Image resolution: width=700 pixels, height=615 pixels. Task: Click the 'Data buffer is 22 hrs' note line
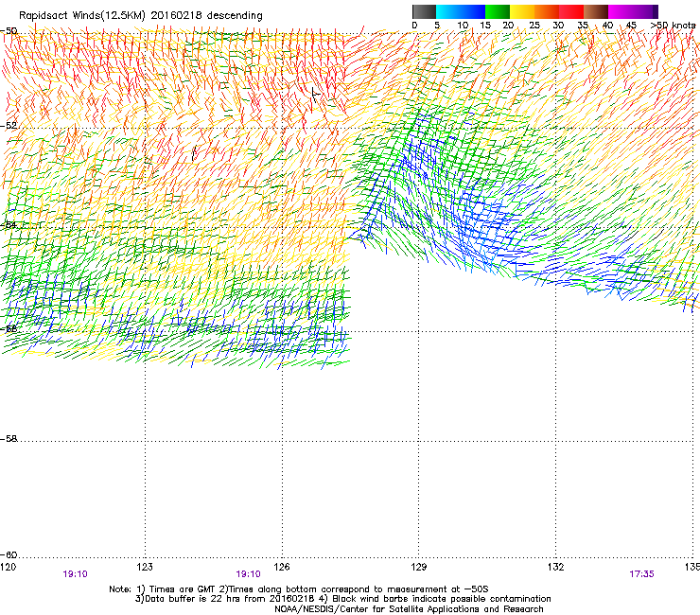point(342,599)
